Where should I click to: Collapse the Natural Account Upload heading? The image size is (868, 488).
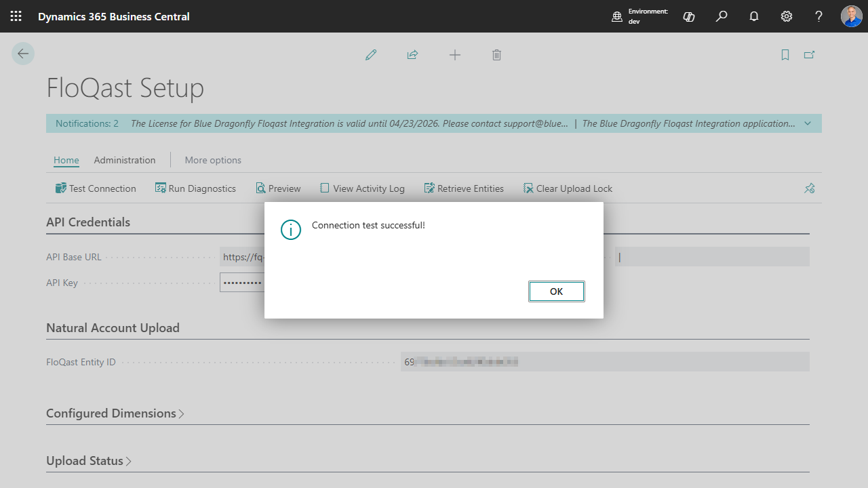113,328
